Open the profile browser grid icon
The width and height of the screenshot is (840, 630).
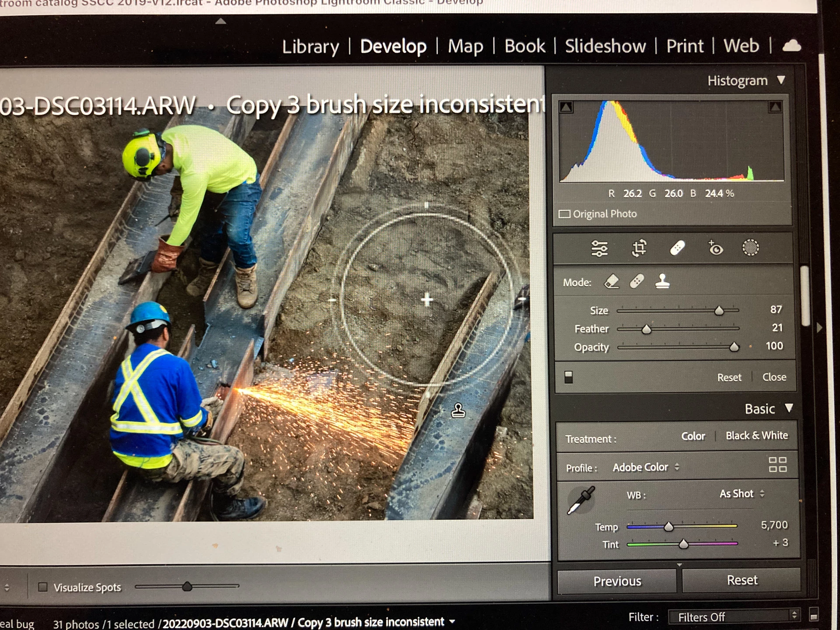(x=777, y=465)
